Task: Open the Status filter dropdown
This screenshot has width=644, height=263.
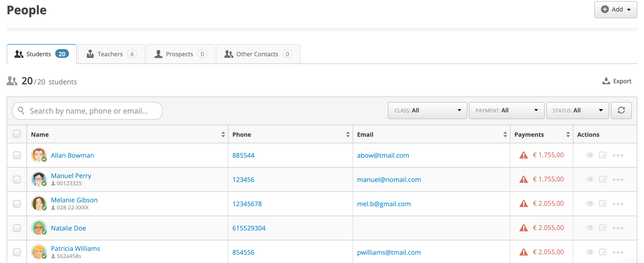Action: (x=578, y=111)
